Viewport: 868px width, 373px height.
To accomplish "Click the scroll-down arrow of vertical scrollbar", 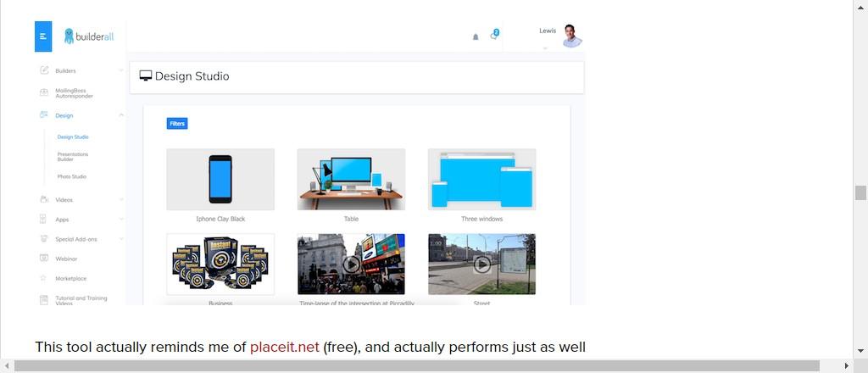I will pos(860,351).
